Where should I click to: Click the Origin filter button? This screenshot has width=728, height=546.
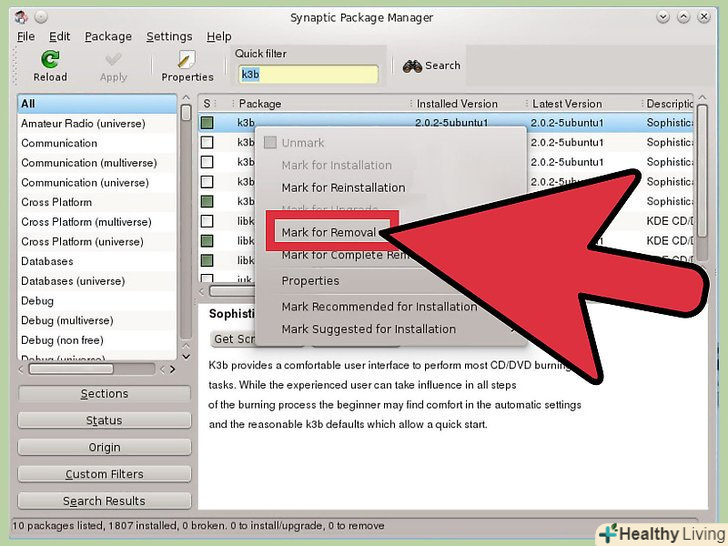point(104,448)
